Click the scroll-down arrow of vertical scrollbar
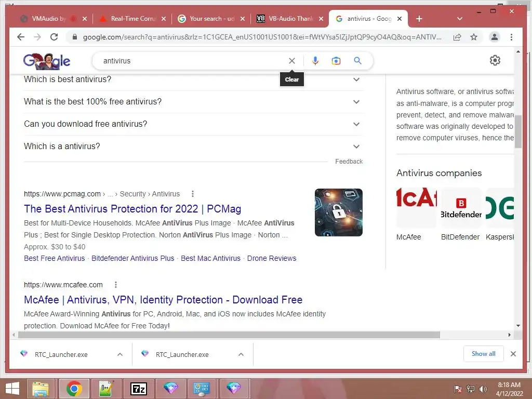The height and width of the screenshot is (399, 532). 518,326
